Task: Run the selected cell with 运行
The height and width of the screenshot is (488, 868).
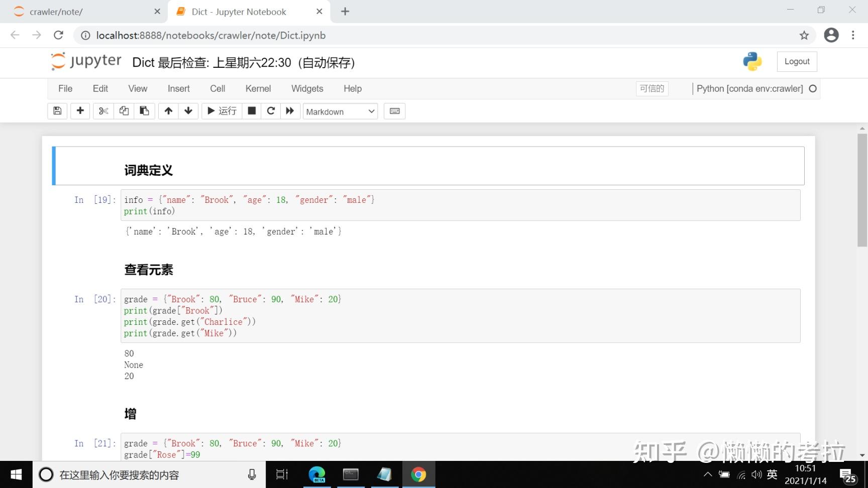Action: pyautogui.click(x=221, y=111)
